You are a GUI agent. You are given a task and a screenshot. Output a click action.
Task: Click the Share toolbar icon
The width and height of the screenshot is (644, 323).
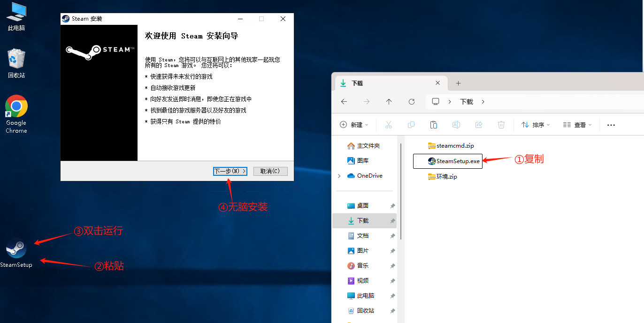coord(479,125)
